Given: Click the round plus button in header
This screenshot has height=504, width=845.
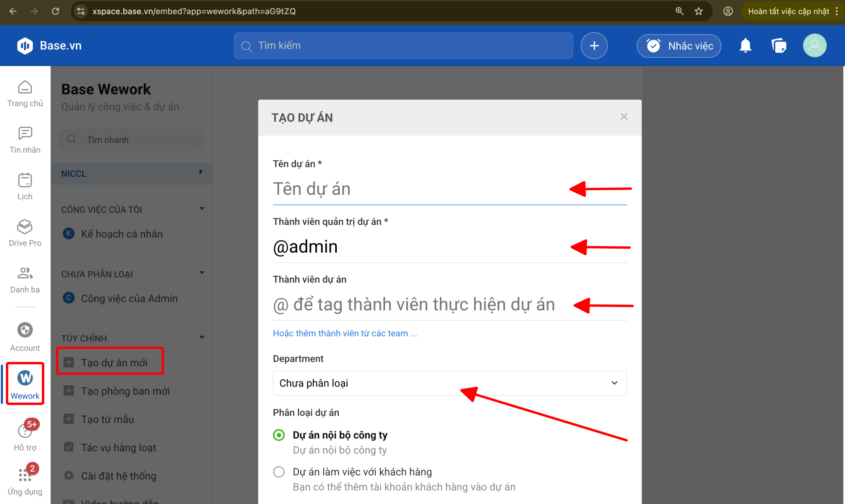Looking at the screenshot, I should 594,46.
